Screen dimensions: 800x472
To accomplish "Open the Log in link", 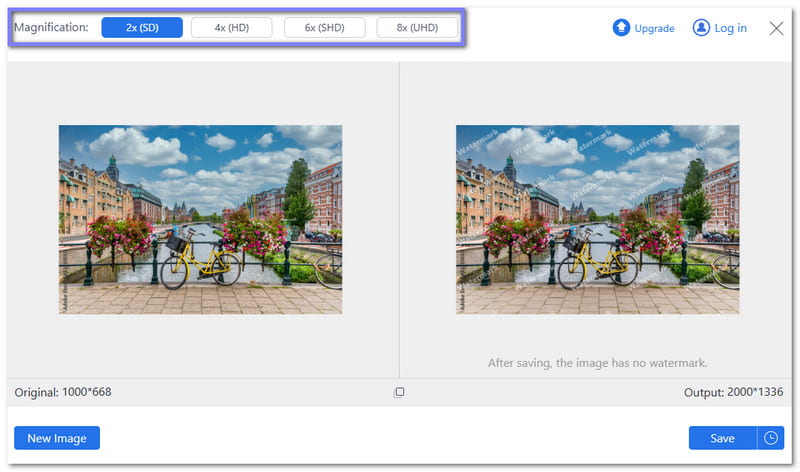I will coord(730,28).
